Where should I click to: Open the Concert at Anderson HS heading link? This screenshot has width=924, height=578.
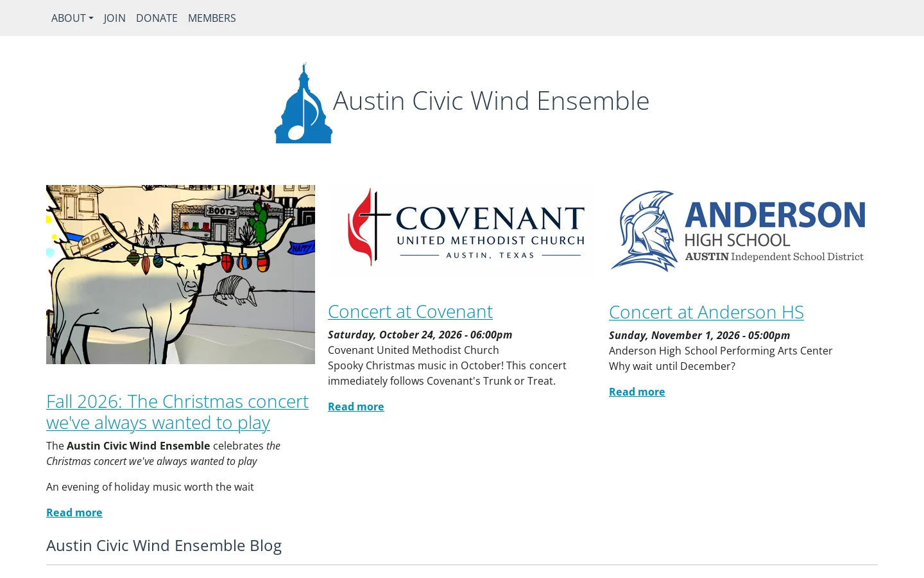tap(706, 312)
